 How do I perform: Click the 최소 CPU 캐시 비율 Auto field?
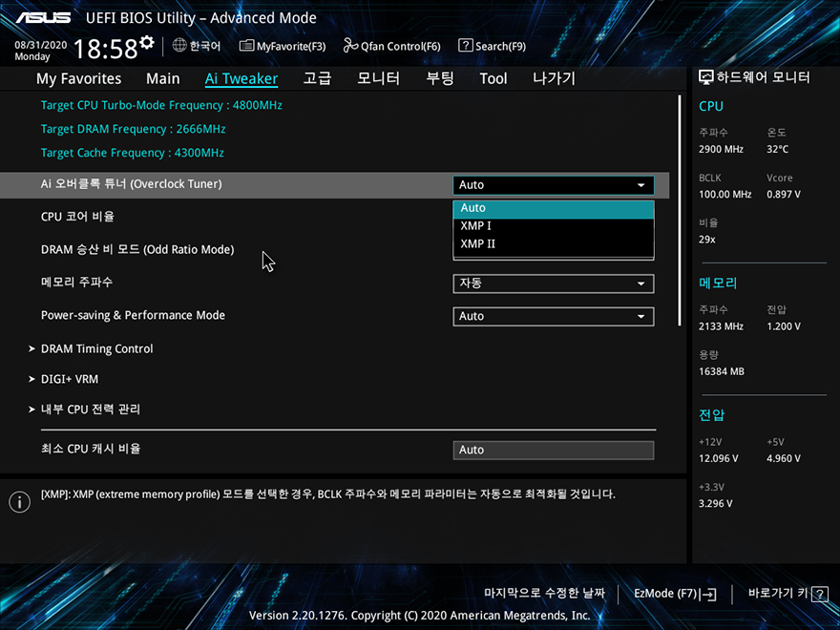(x=554, y=450)
